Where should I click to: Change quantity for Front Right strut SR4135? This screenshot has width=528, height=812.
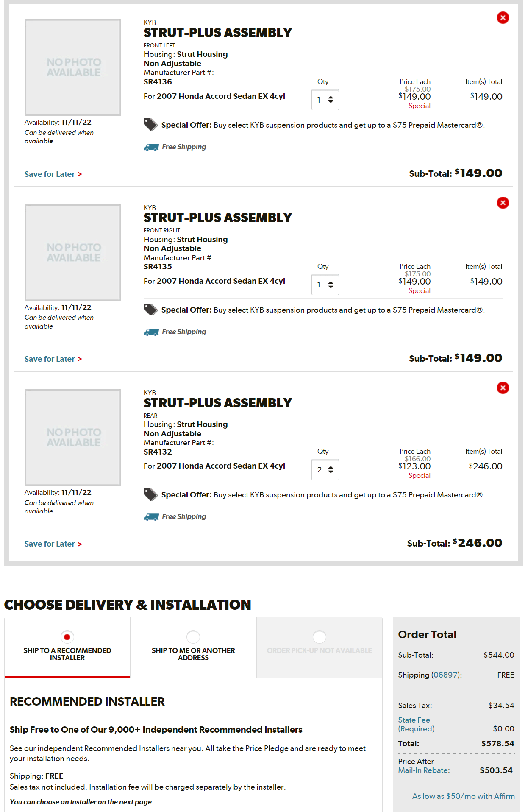[x=331, y=285]
